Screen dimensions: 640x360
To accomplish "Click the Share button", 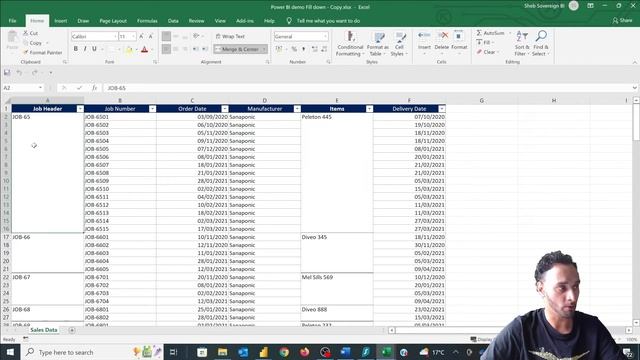I will (622, 20).
